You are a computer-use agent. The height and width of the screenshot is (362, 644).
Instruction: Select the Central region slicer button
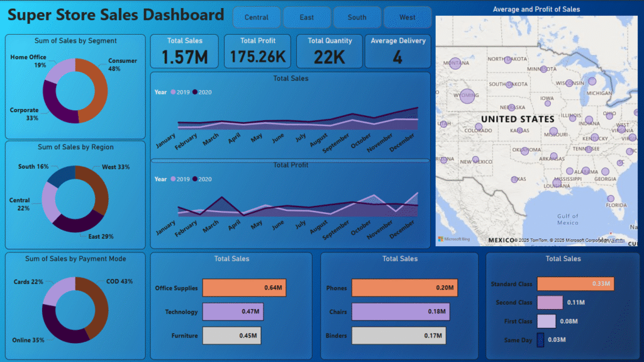(x=257, y=17)
